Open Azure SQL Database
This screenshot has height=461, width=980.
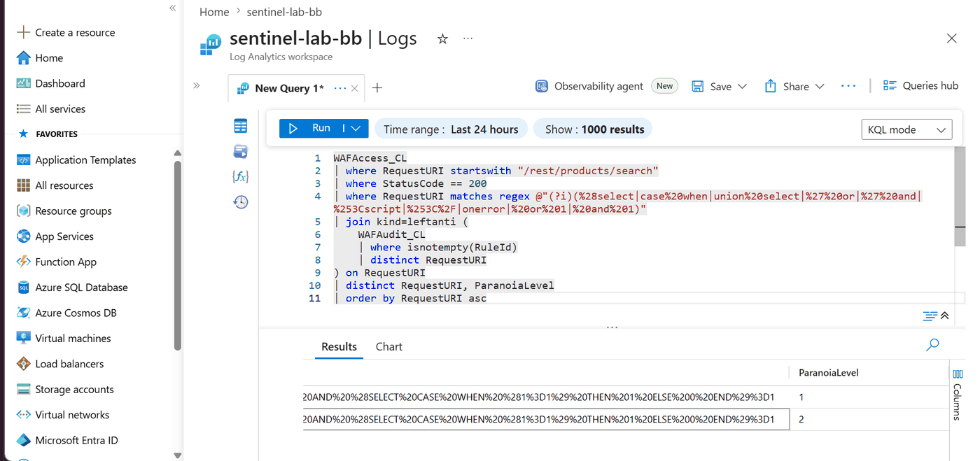[x=81, y=288]
